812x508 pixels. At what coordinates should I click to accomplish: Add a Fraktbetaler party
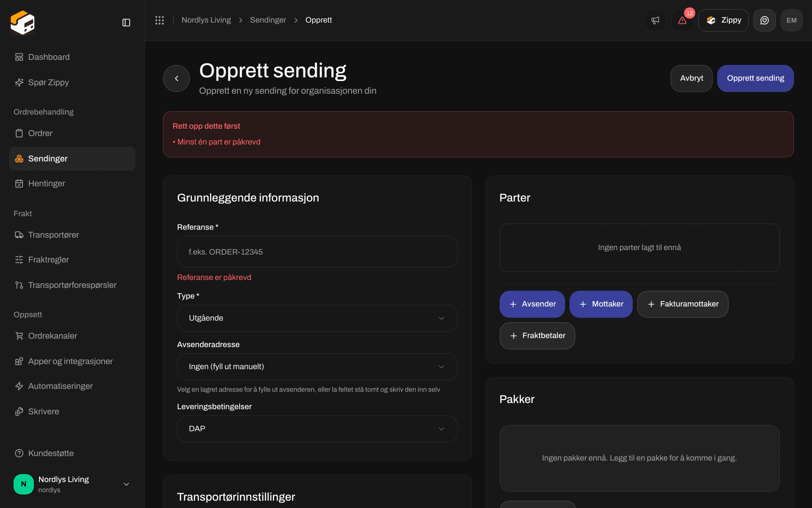pos(537,336)
